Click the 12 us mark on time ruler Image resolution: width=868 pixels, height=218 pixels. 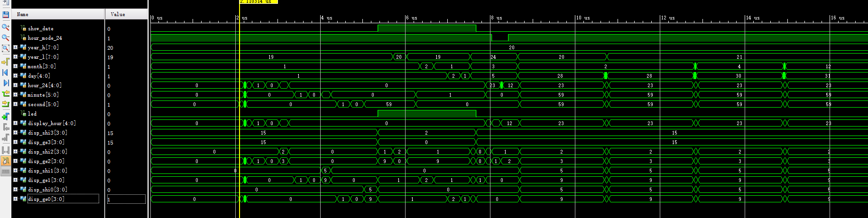click(x=668, y=18)
